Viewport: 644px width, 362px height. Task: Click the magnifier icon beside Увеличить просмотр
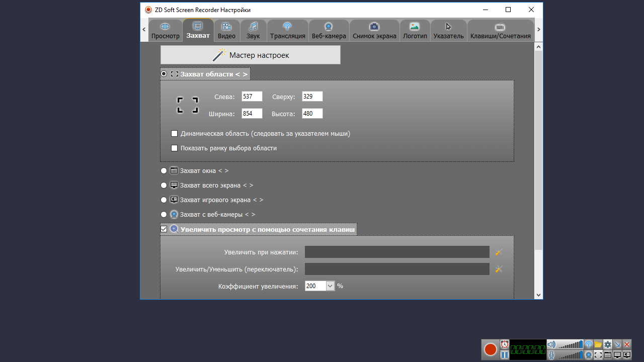tap(174, 229)
